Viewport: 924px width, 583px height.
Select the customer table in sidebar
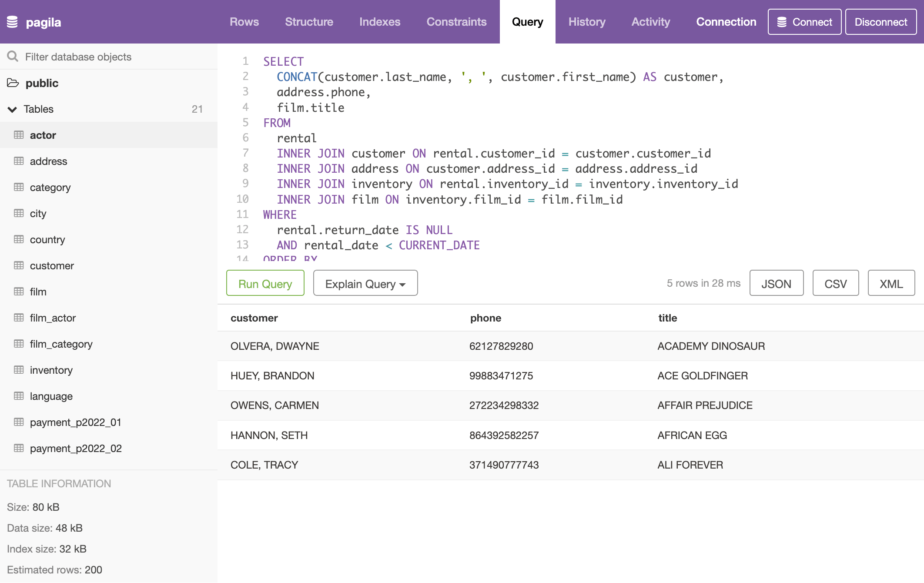point(52,266)
